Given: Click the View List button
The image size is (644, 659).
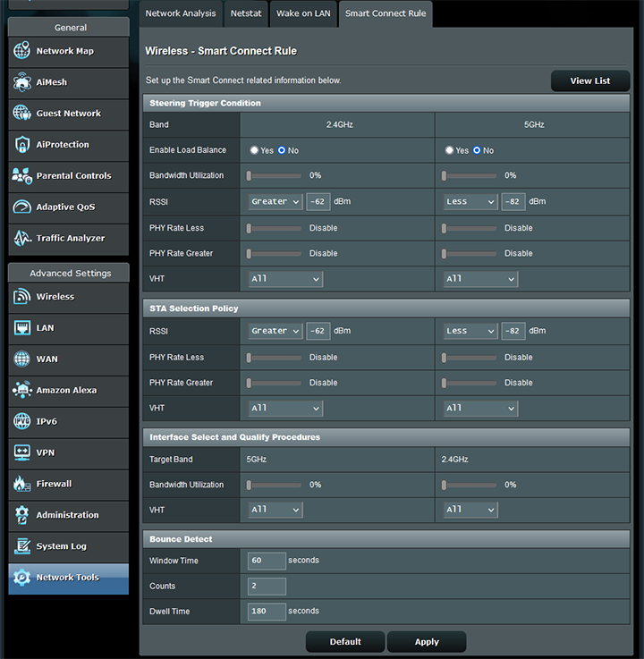Looking at the screenshot, I should (x=589, y=80).
